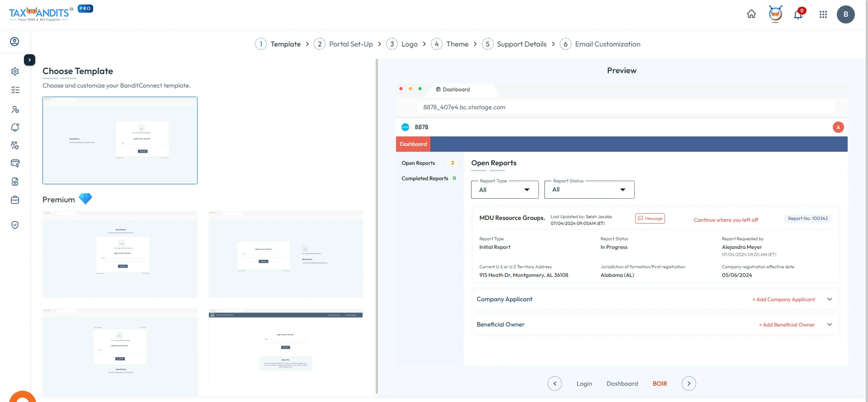Open the sidebar user profile icon
This screenshot has width=868, height=402.
[x=14, y=41]
